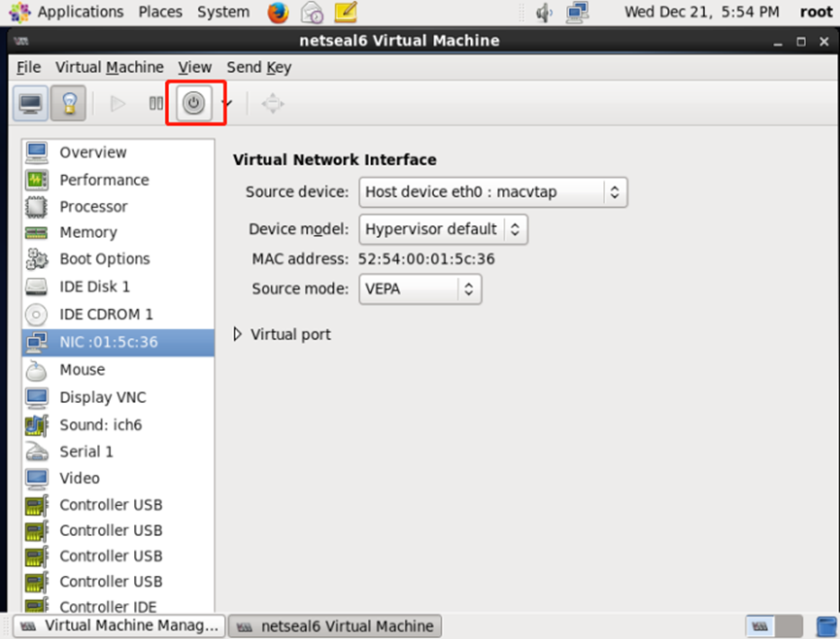Click the Boot Options gears icon
840x639 pixels.
pos(37,258)
